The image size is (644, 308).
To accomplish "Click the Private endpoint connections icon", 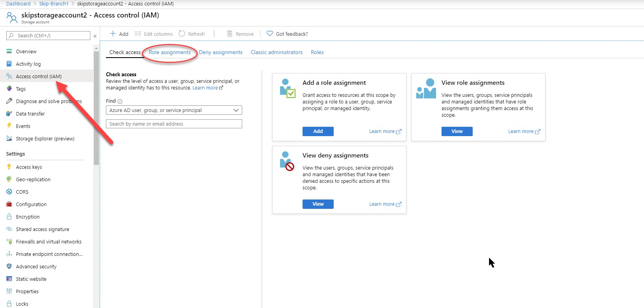I will click(9, 254).
